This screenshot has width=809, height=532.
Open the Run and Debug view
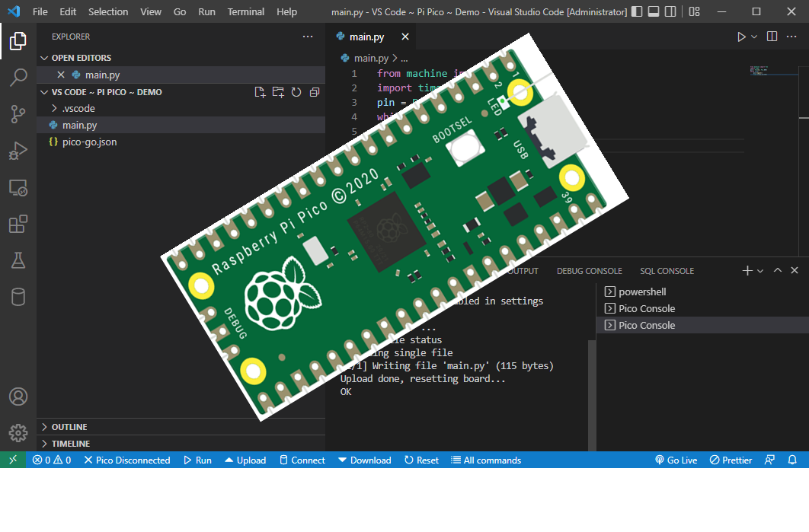point(18,151)
